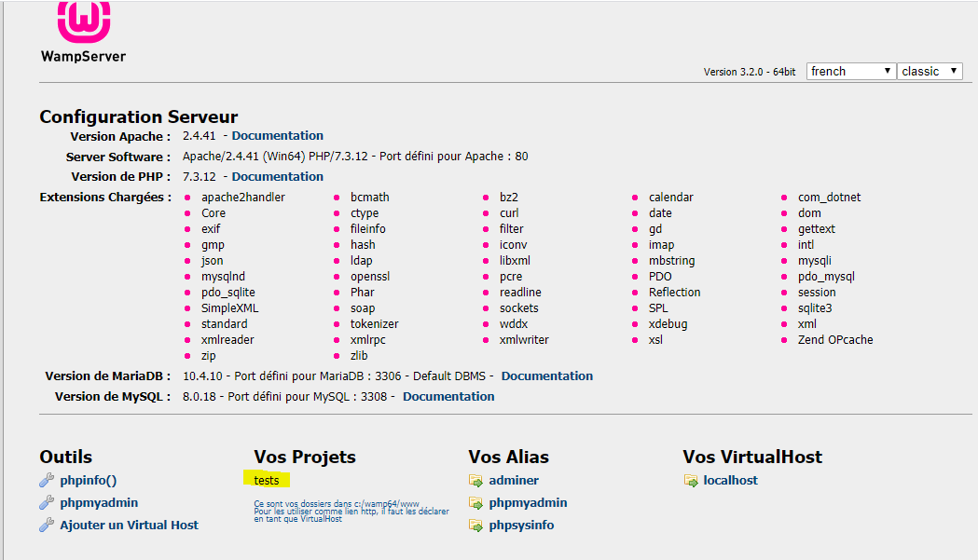The height and width of the screenshot is (560, 978).
Task: Open the highlighted tests project
Action: [x=268, y=480]
